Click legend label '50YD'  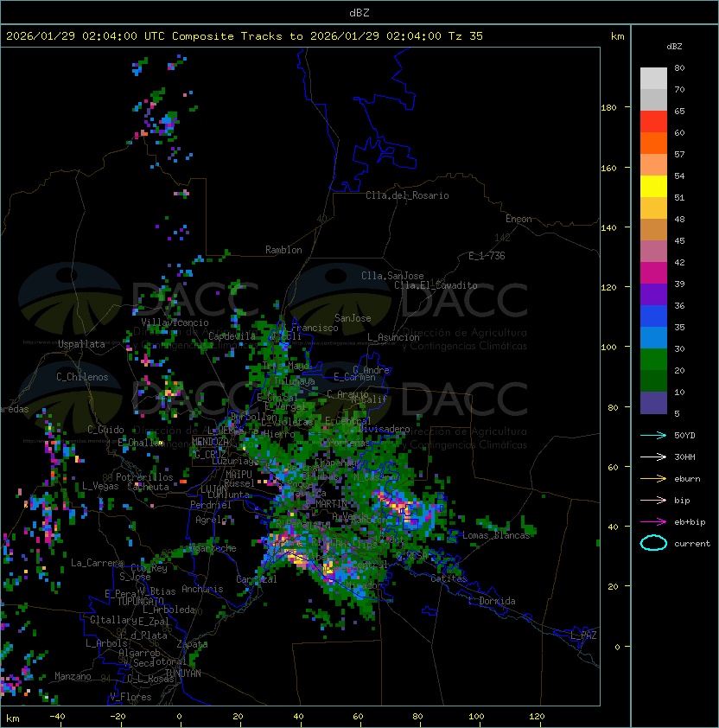pyautogui.click(x=684, y=436)
